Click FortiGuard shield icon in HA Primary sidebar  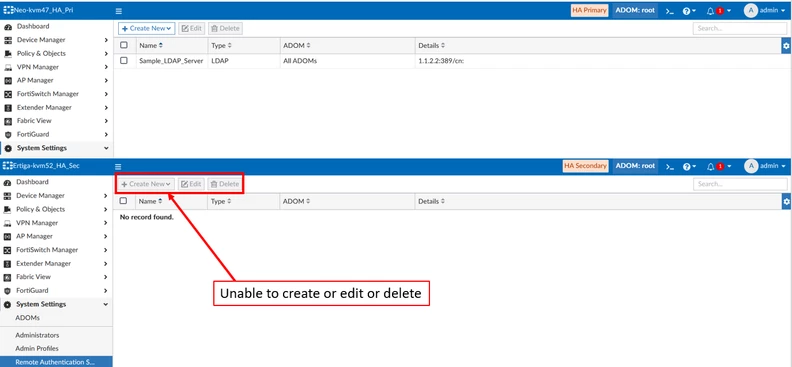[x=8, y=135]
